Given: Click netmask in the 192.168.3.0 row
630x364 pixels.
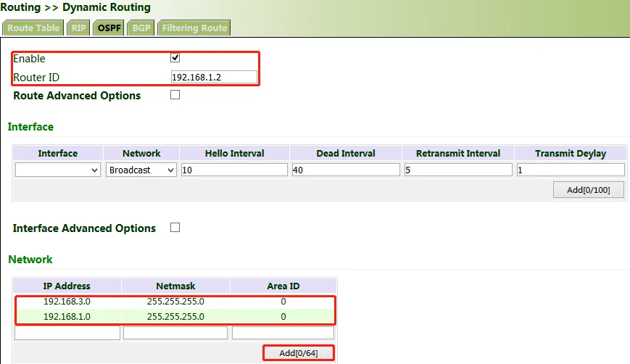Looking at the screenshot, I should tap(175, 302).
